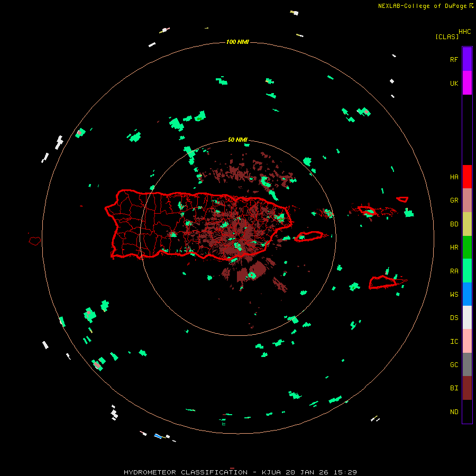Click the 'HHC' product label
Screen dimensions: 476x476
click(x=464, y=32)
